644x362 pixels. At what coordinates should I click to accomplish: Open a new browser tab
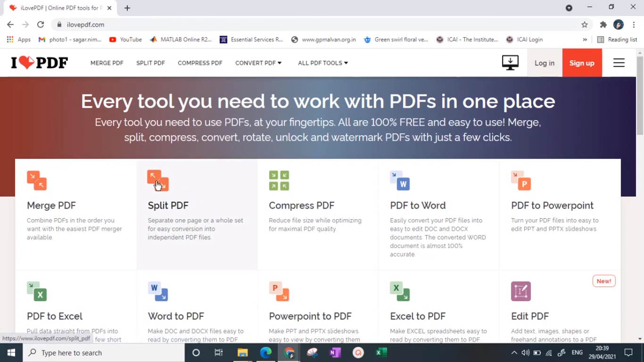click(x=127, y=8)
